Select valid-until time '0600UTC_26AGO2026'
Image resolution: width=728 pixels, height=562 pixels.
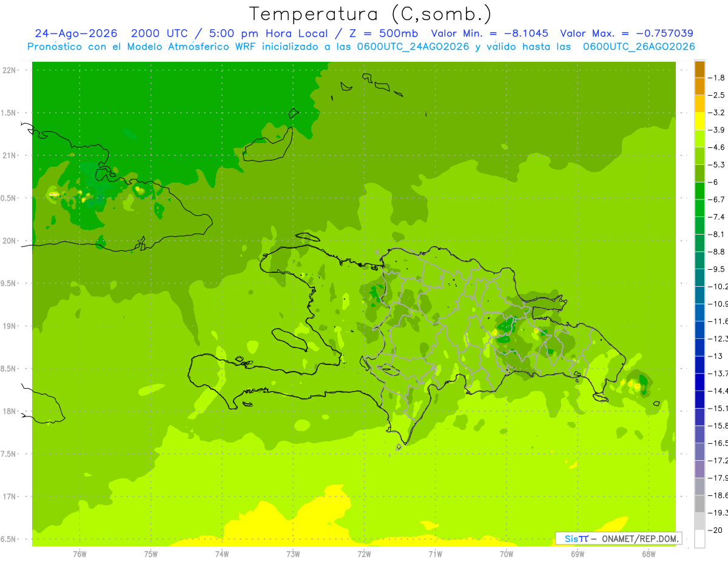[x=638, y=47]
